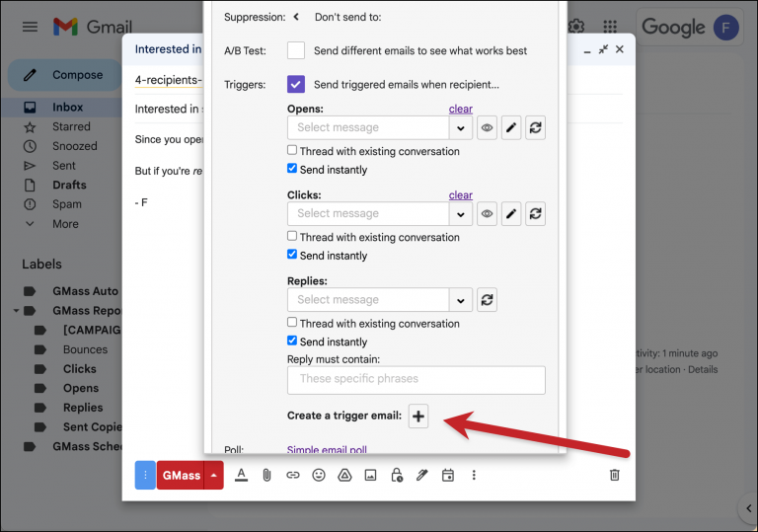Uncheck the Triggers checkbox
This screenshot has height=532, width=758.
[x=296, y=85]
